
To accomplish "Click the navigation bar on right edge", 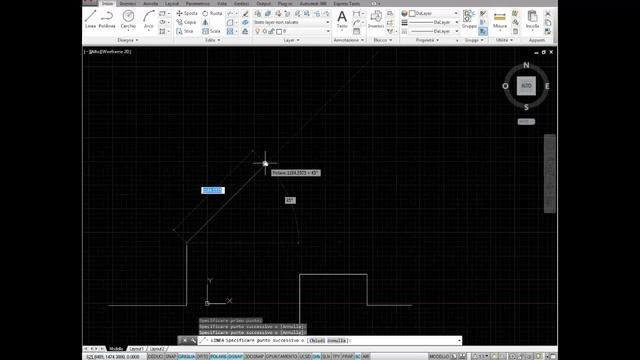I will 550,173.
